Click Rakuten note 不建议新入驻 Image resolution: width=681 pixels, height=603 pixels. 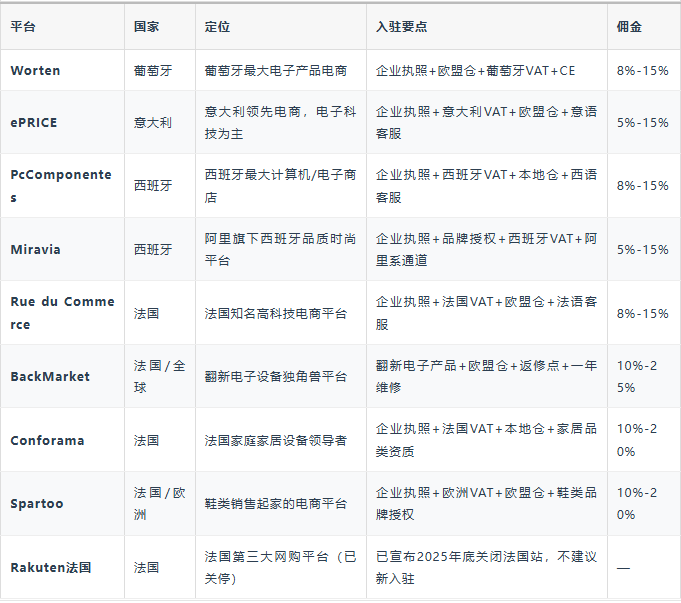pos(486,567)
